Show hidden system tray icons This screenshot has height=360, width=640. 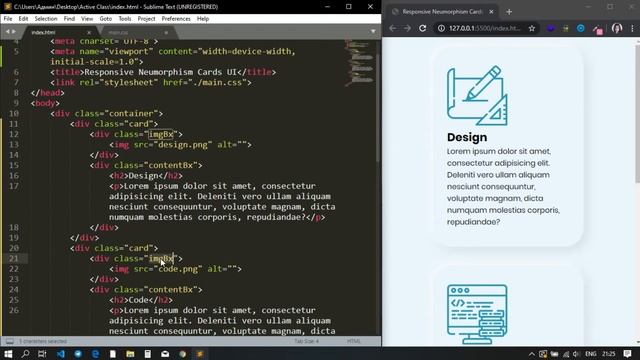tap(531, 354)
